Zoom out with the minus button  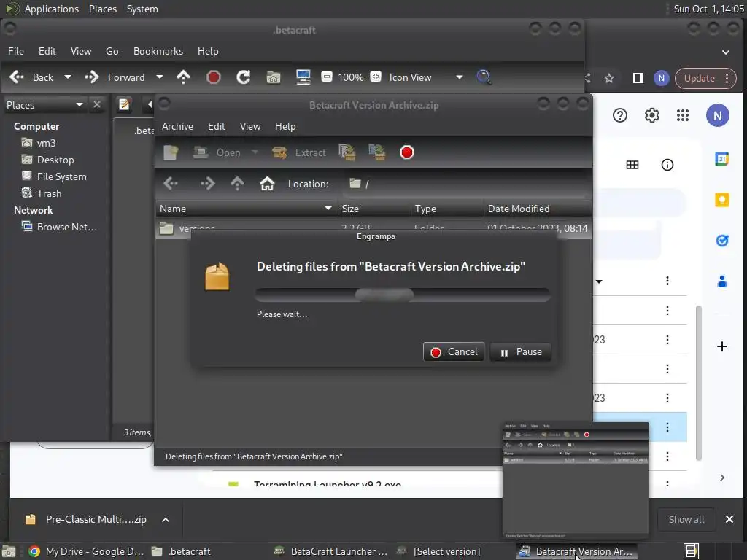[x=327, y=77]
